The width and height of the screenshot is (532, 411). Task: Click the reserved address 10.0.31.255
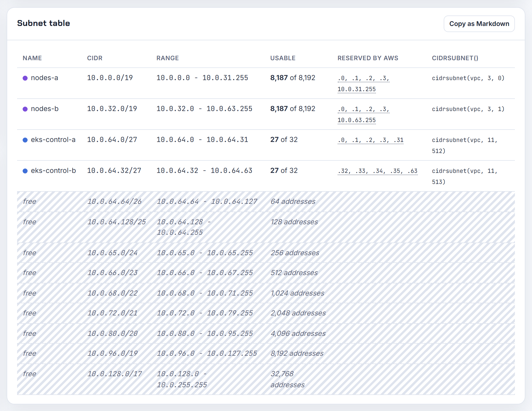tap(357, 89)
